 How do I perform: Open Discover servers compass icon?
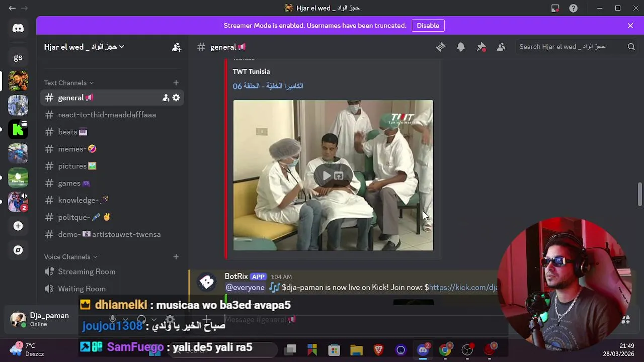[18, 250]
